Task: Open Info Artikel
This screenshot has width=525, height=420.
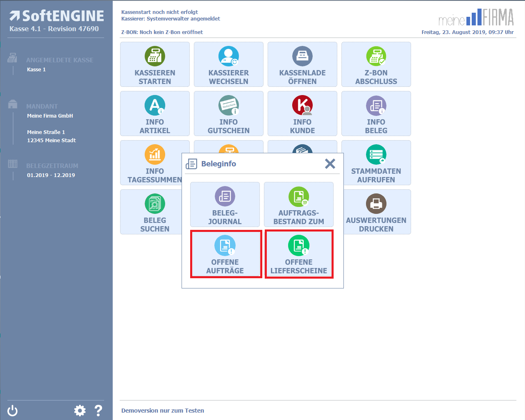Action: (x=155, y=114)
